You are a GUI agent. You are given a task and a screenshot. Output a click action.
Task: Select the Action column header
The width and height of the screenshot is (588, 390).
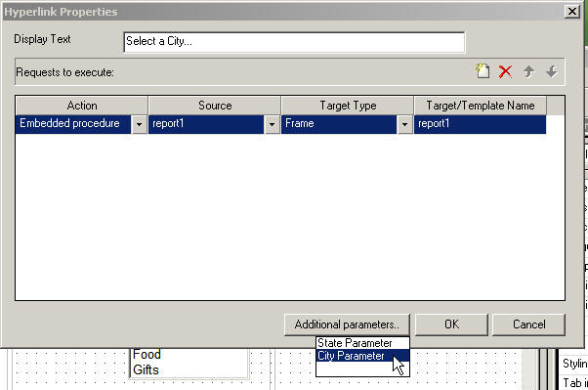[82, 106]
